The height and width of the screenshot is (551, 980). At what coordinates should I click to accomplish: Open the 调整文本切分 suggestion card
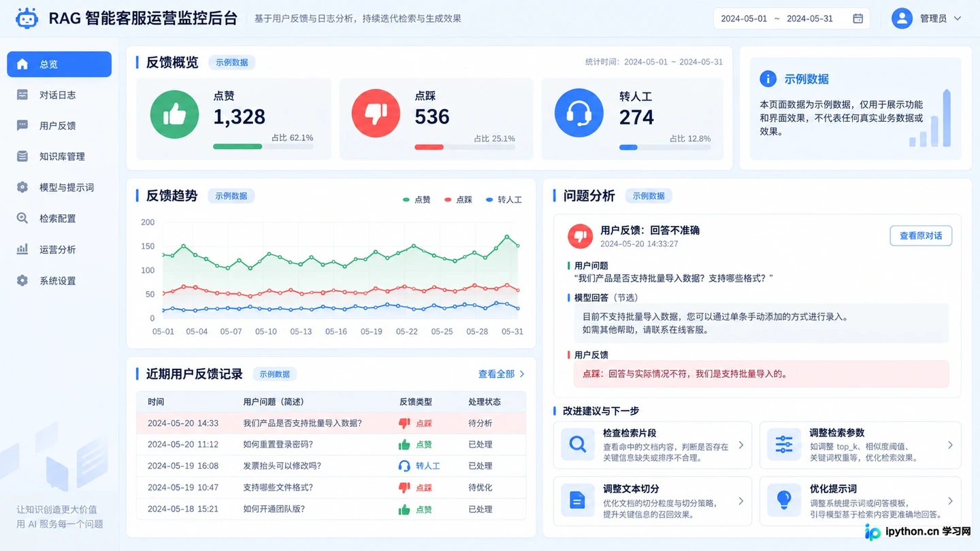pos(653,501)
